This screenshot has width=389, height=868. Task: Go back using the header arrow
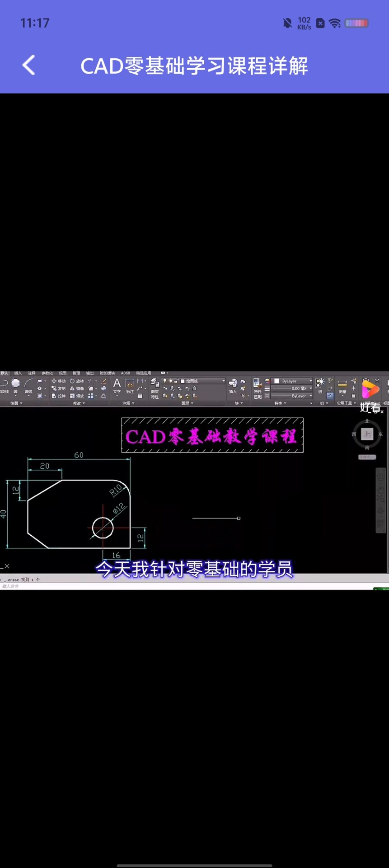click(28, 65)
